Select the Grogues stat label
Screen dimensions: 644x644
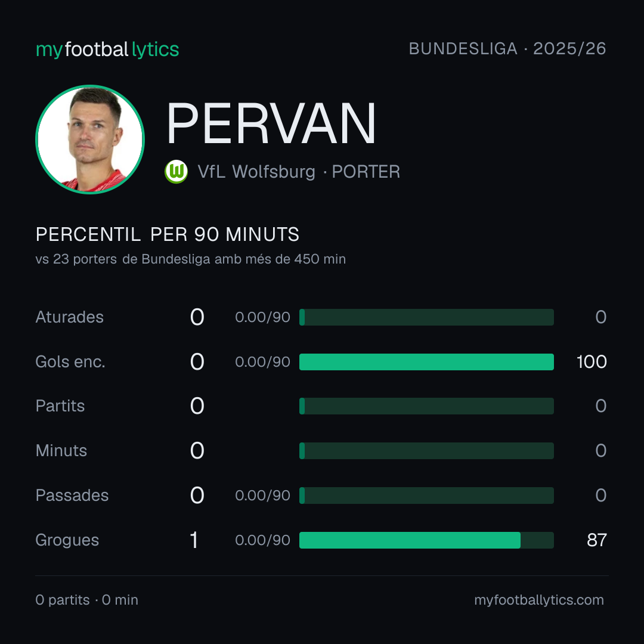[x=67, y=540]
